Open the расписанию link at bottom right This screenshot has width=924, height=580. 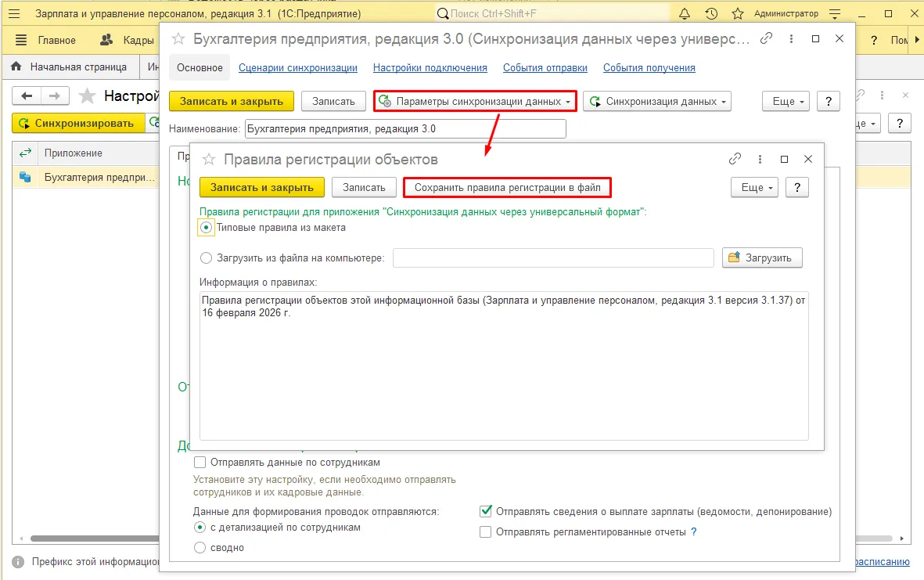pos(883,562)
